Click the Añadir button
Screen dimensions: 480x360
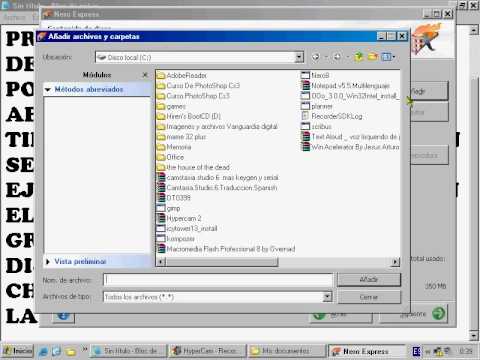point(369,279)
